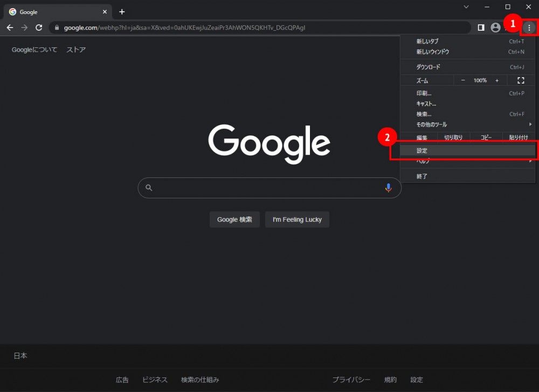Select 新しいタブ from the Chrome menu
Screen dimensions: 539x392
[467, 42]
